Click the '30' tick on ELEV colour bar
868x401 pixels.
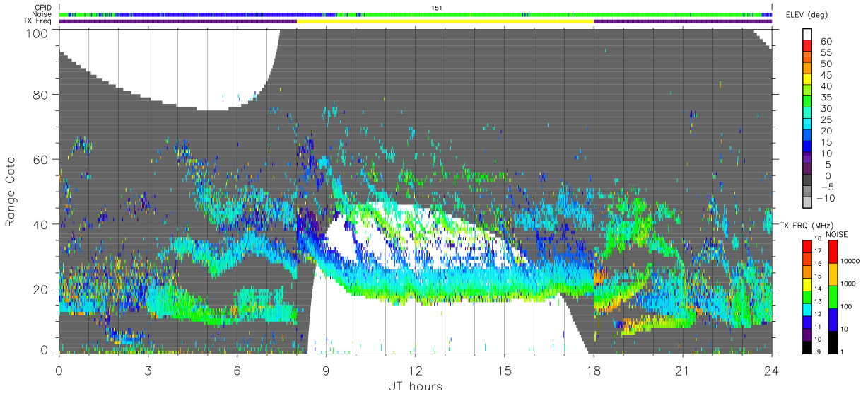[825, 109]
